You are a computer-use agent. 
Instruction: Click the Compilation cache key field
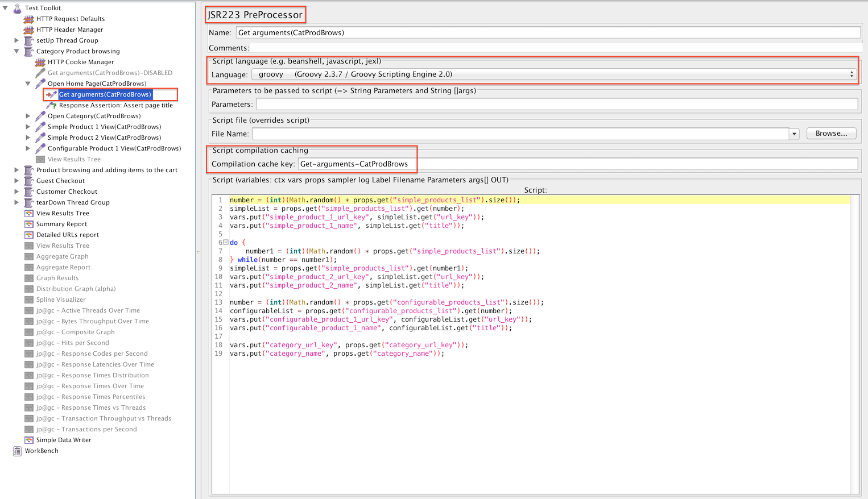pyautogui.click(x=577, y=164)
